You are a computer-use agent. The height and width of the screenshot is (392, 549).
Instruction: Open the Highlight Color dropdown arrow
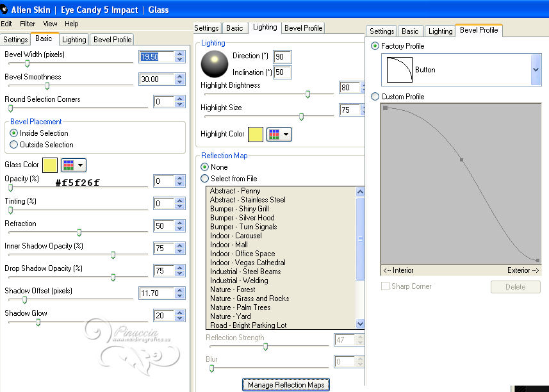(286, 135)
